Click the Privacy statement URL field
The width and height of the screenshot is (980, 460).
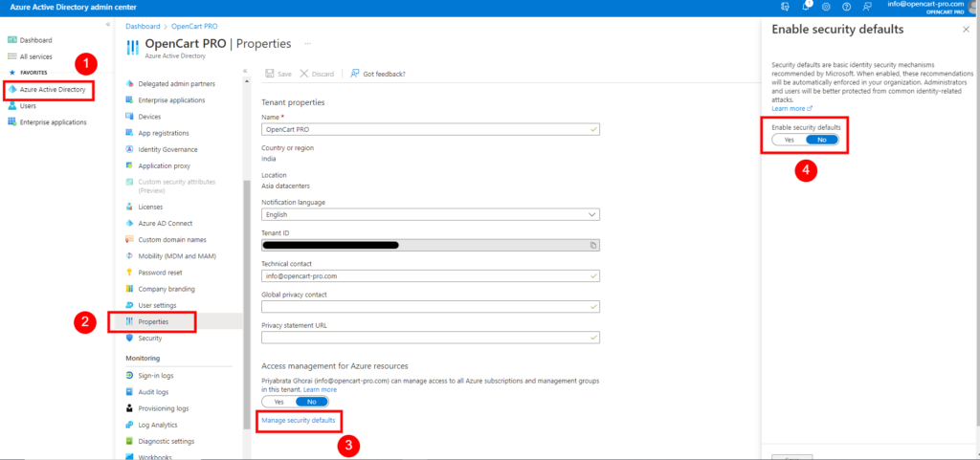tap(431, 337)
